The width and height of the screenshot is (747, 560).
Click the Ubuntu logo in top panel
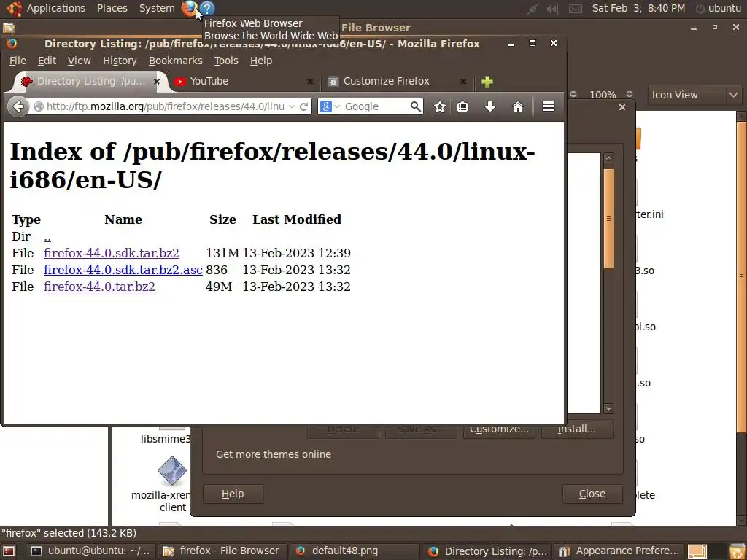click(14, 8)
